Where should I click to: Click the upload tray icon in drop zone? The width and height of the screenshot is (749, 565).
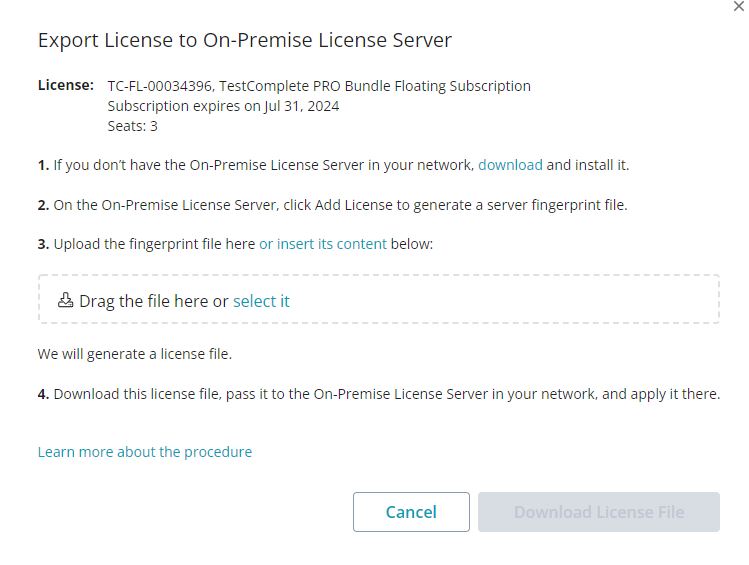65,300
